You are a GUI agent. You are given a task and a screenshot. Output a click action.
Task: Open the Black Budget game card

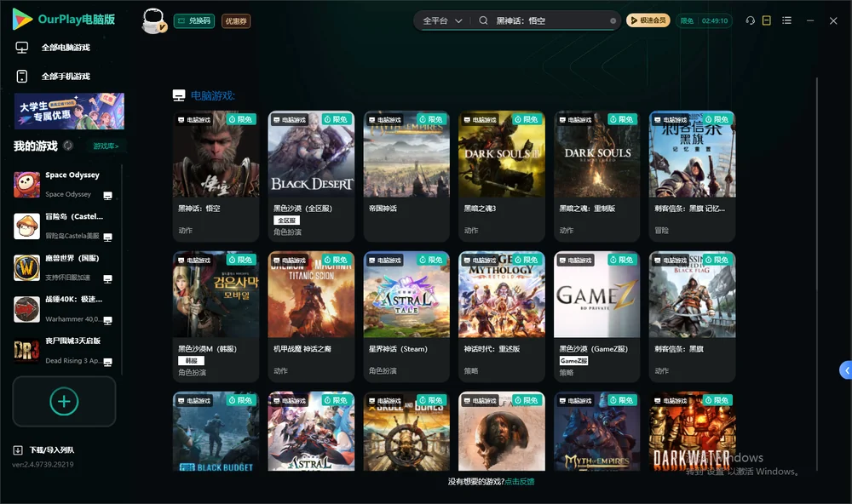pos(216,432)
